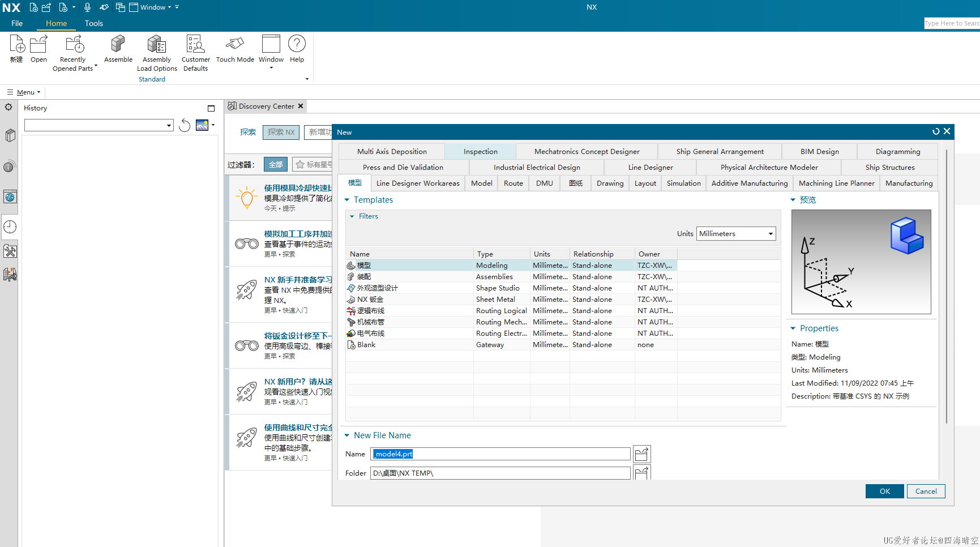980x547 pixels.
Task: Maximize the History panel square icon
Action: [211, 108]
